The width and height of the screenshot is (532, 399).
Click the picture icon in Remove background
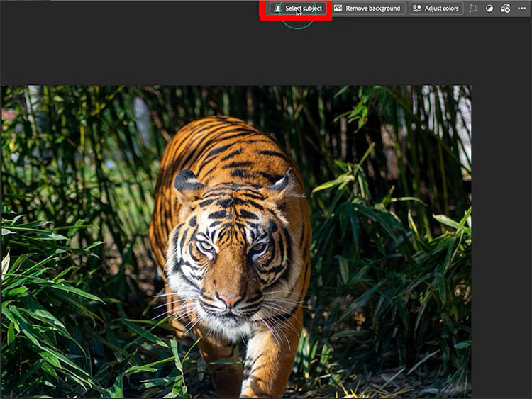click(338, 9)
